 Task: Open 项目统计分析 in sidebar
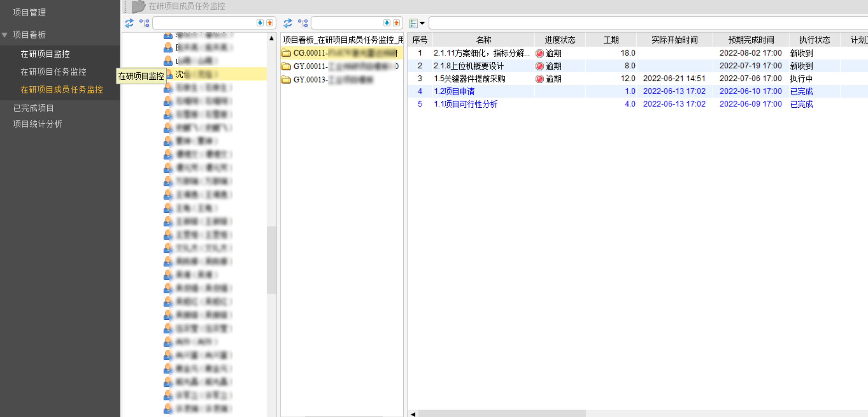tap(37, 124)
